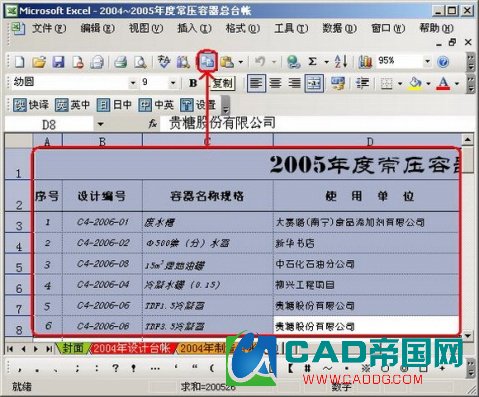
Task: Create a new blank workbook
Action: pyautogui.click(x=20, y=62)
